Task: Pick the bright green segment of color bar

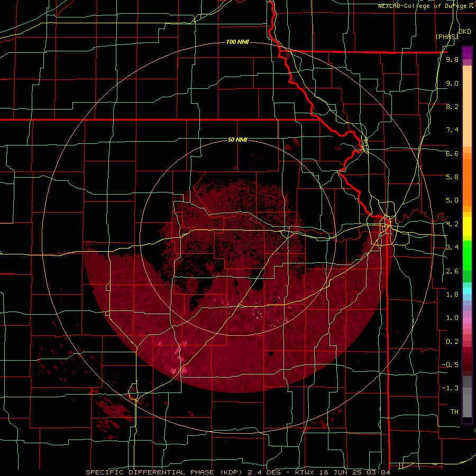Action: 467,255
